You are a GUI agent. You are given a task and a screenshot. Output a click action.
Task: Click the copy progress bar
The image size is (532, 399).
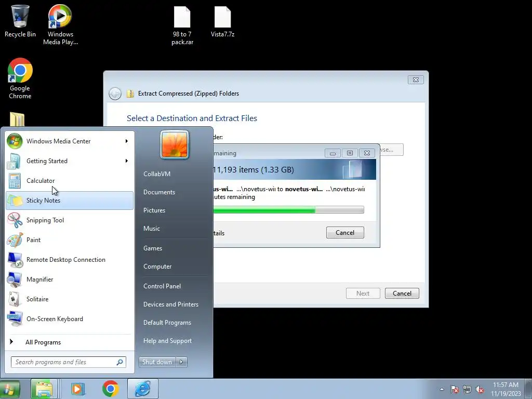289,210
